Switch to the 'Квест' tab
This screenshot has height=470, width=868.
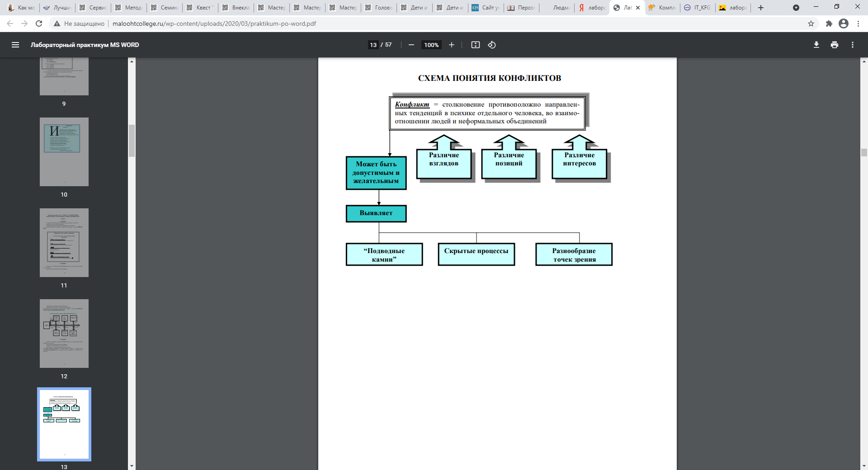click(200, 8)
